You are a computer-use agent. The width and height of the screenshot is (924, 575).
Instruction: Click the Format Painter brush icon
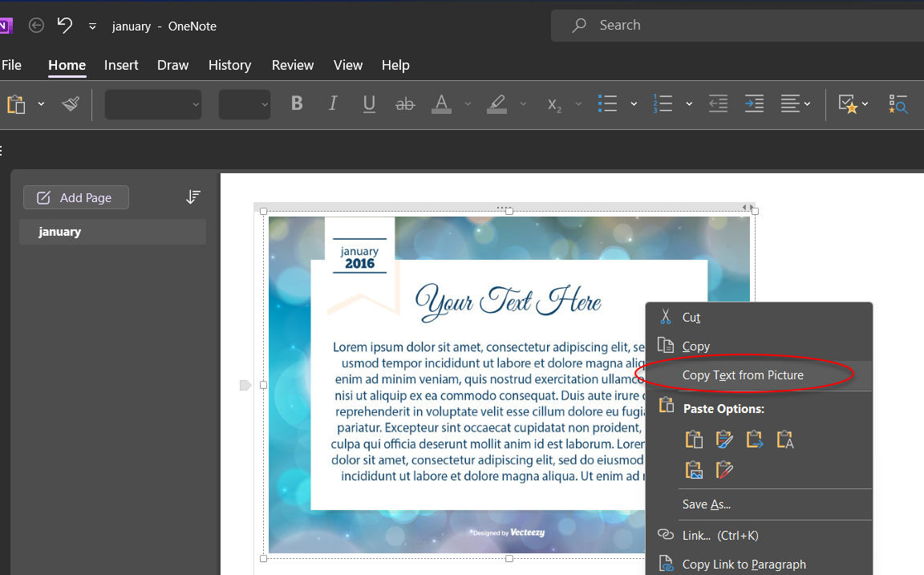click(x=71, y=104)
